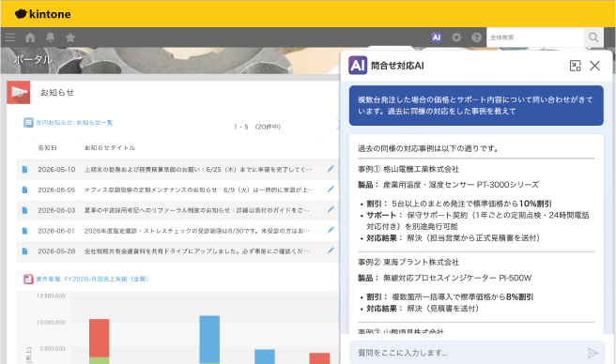The height and width of the screenshot is (364, 616).
Task: Go to the home icon
Action: [30, 38]
